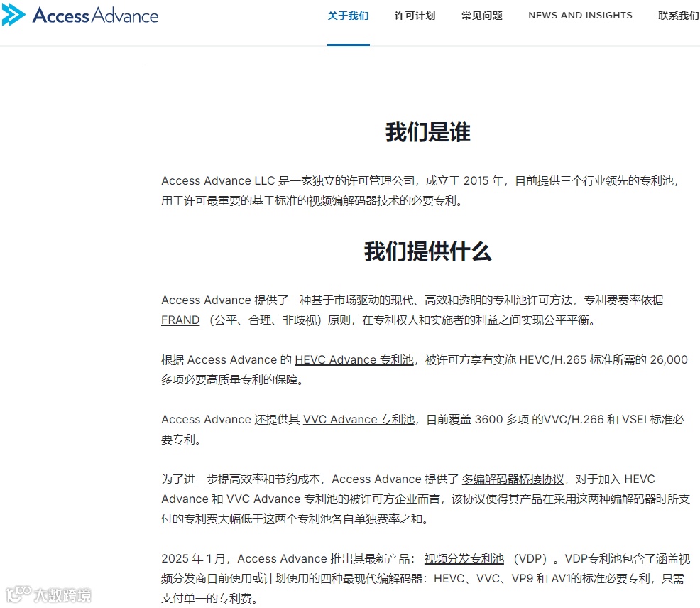Click the '2025 年 1 月' text
This screenshot has width=700, height=608.
[193, 559]
